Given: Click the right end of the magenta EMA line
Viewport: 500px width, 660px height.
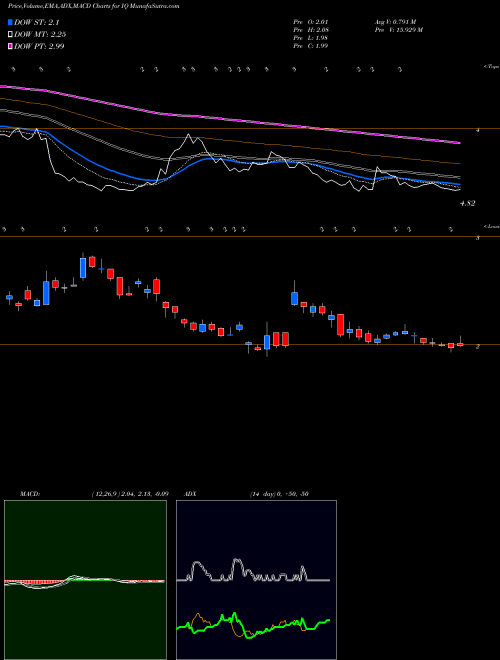Looking at the screenshot, I should pyautogui.click(x=459, y=143).
